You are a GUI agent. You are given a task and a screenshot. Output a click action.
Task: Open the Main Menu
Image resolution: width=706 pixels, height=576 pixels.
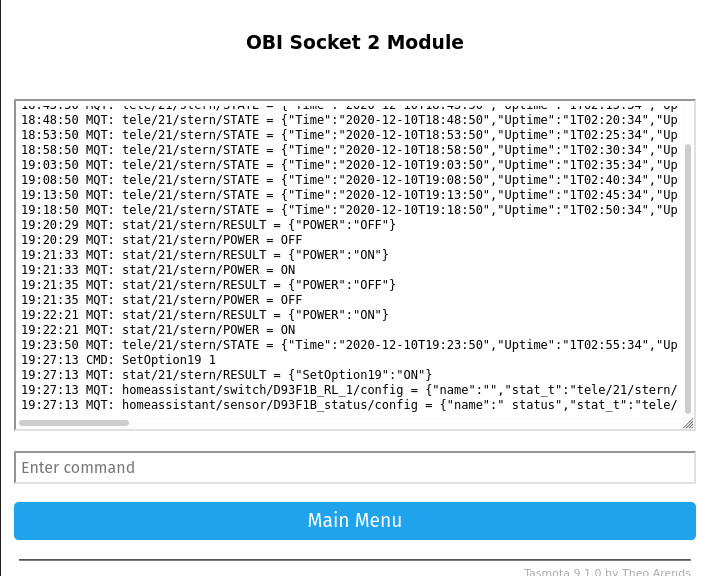coord(354,520)
